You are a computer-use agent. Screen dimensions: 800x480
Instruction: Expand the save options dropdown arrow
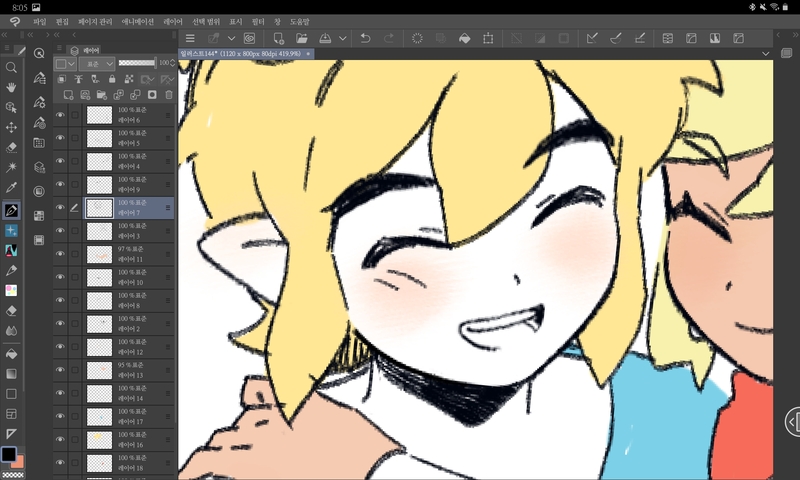pos(343,38)
